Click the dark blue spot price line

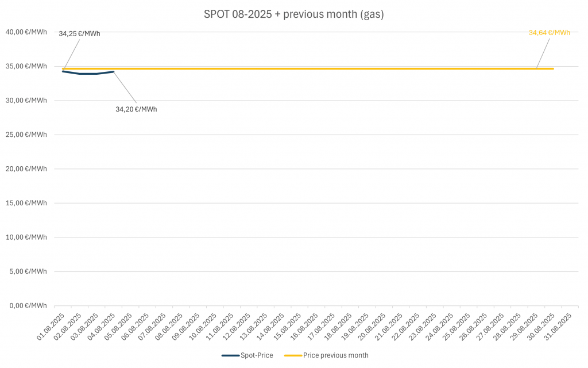coord(88,74)
